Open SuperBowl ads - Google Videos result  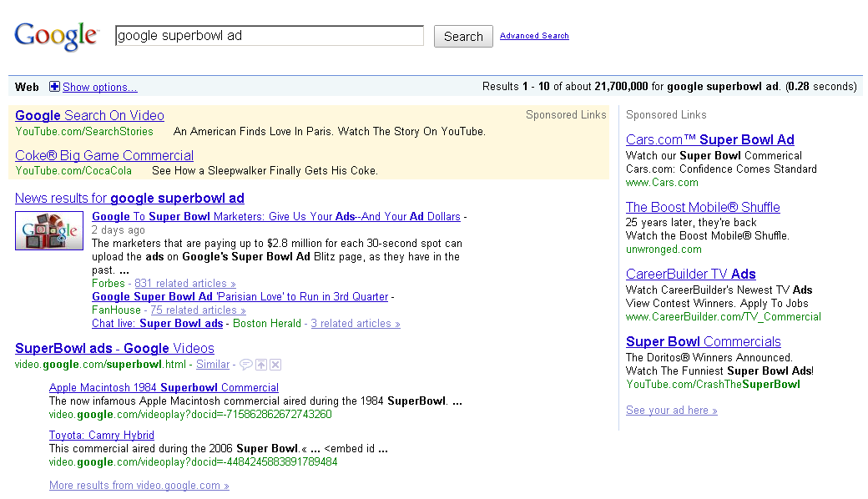(x=114, y=348)
